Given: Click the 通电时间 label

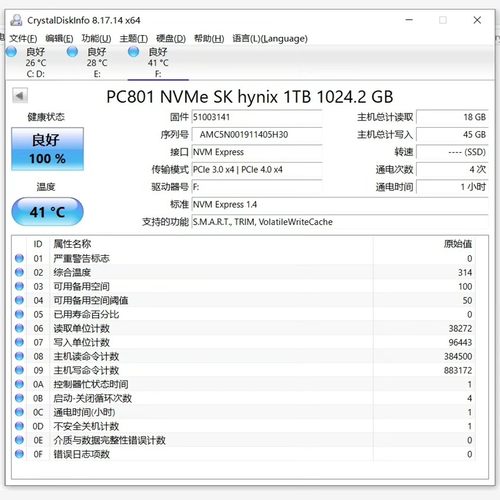Looking at the screenshot, I should pyautogui.click(x=394, y=187).
